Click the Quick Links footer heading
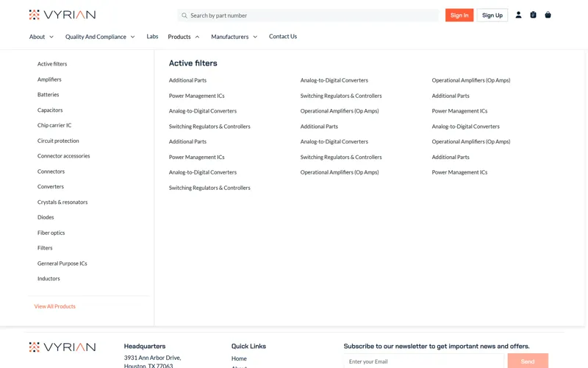This screenshot has width=588, height=368. click(248, 346)
